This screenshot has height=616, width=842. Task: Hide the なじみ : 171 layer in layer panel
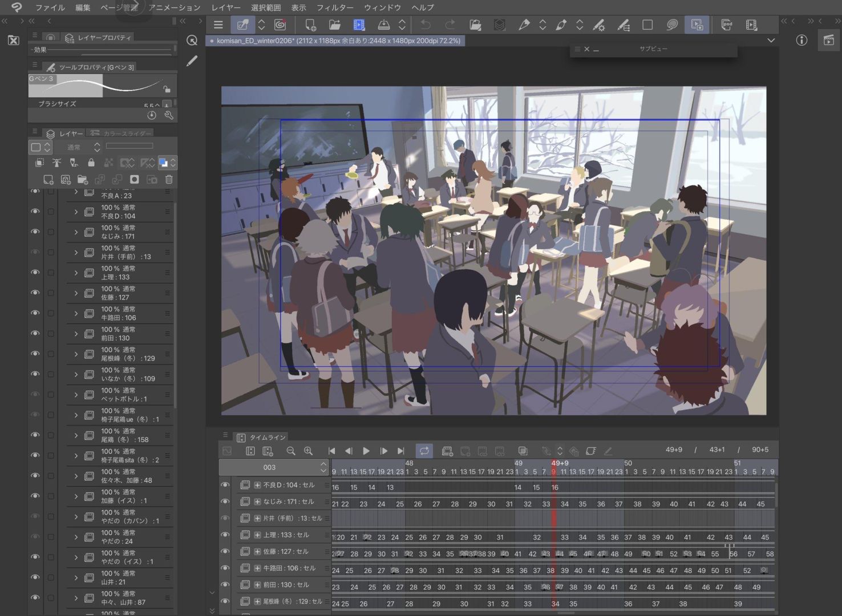[35, 232]
